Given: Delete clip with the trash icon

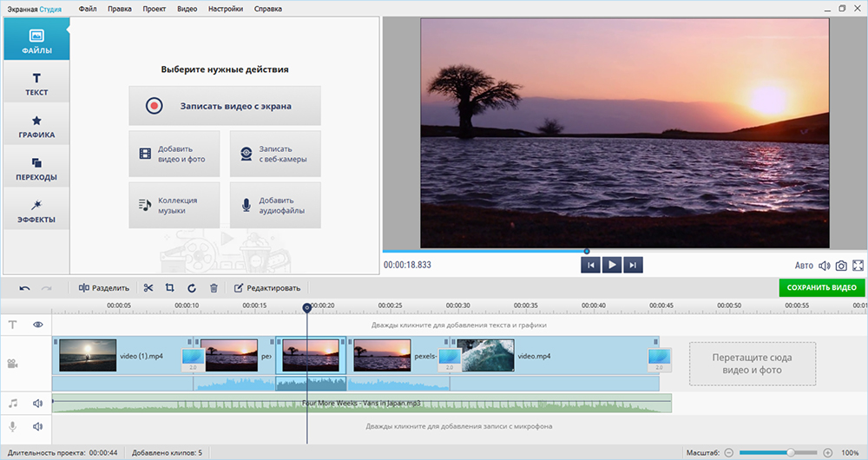Looking at the screenshot, I should pos(214,288).
